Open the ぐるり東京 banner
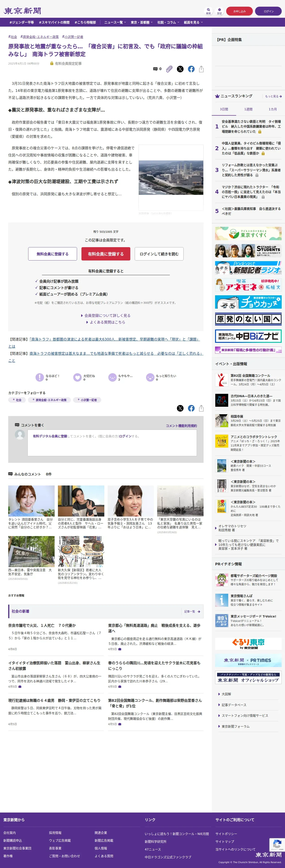Screen dimensions: 285x868 point(248,644)
